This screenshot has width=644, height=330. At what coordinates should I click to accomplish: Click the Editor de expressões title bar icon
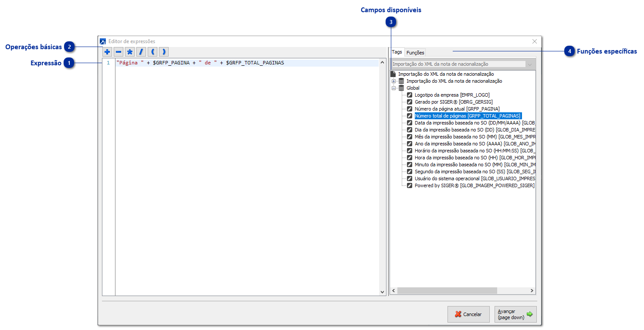(x=103, y=41)
